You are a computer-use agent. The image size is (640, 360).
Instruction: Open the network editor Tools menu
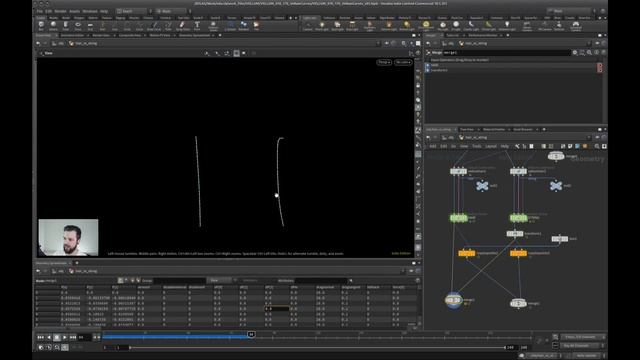[x=476, y=146]
